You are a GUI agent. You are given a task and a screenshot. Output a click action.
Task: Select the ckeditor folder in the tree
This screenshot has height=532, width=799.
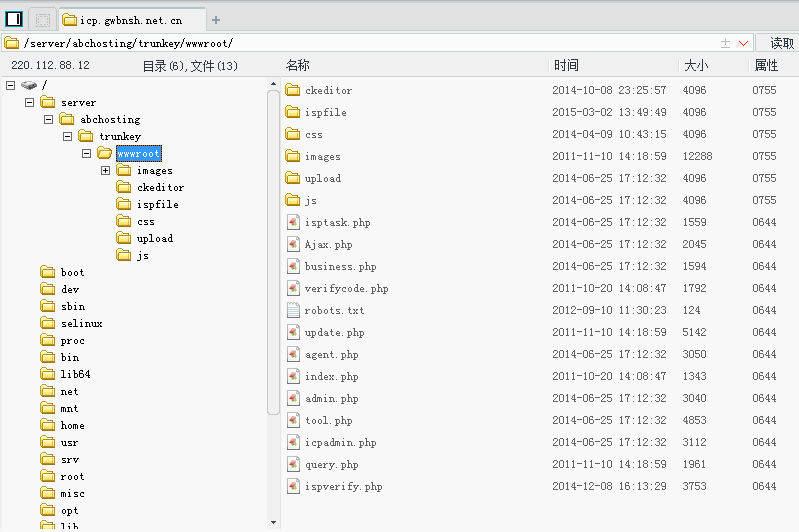(161, 188)
